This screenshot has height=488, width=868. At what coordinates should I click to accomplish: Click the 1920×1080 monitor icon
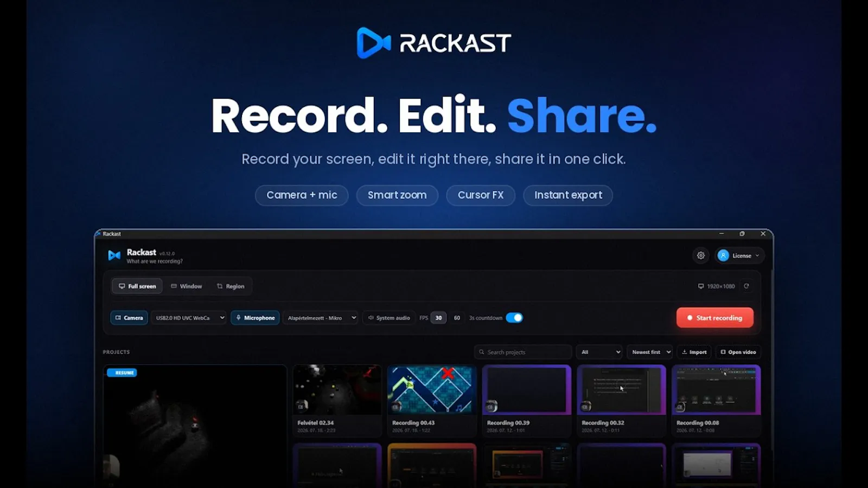point(701,286)
